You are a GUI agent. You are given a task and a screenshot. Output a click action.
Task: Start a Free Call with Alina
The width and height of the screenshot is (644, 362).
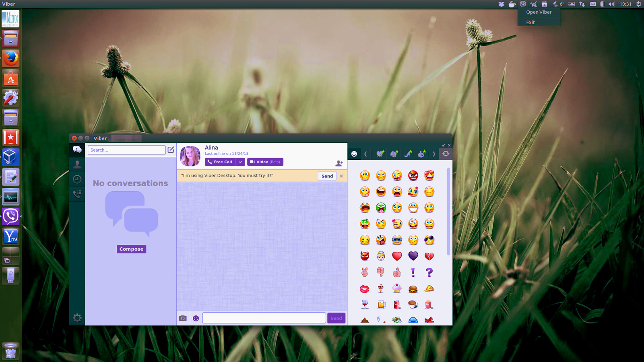click(x=220, y=162)
